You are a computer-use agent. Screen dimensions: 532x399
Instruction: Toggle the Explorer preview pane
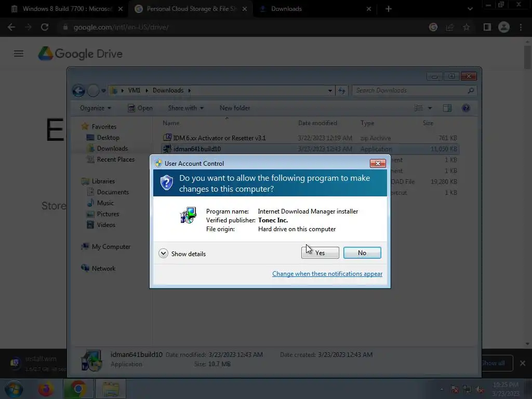pyautogui.click(x=447, y=108)
